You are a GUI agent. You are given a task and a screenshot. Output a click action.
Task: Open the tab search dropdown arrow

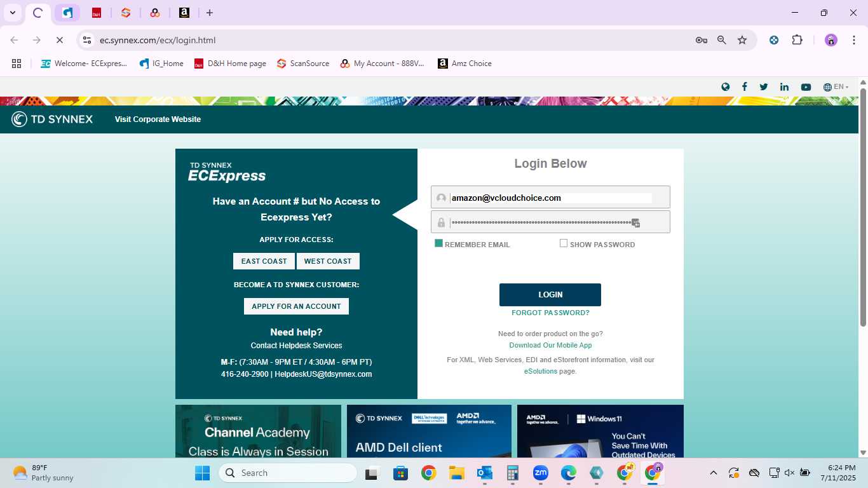click(x=12, y=13)
